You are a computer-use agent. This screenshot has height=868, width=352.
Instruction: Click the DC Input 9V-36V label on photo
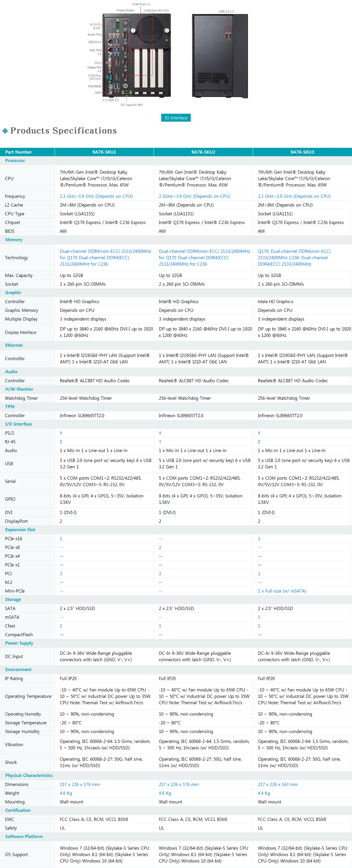pyautogui.click(x=132, y=105)
